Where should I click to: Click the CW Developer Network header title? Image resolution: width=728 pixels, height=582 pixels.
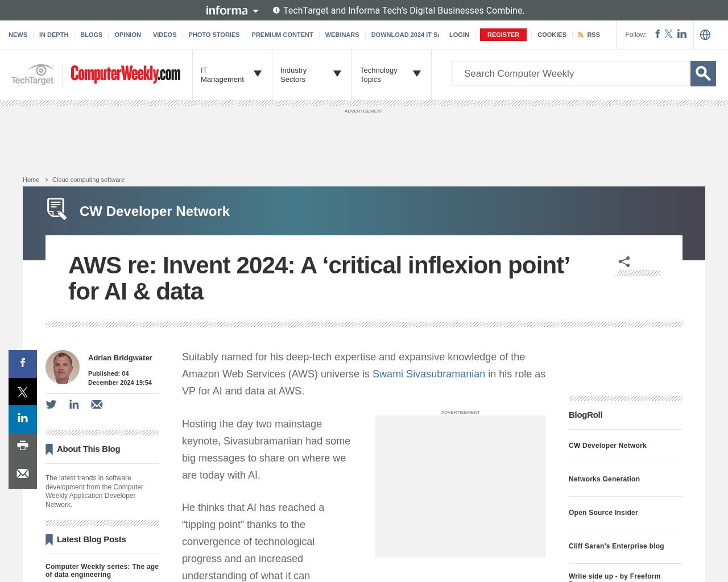(x=155, y=211)
